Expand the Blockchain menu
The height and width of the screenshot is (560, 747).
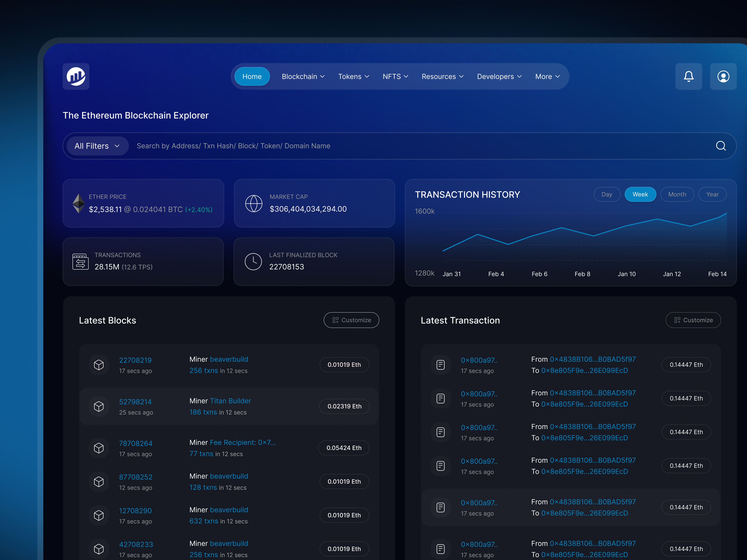click(x=303, y=77)
